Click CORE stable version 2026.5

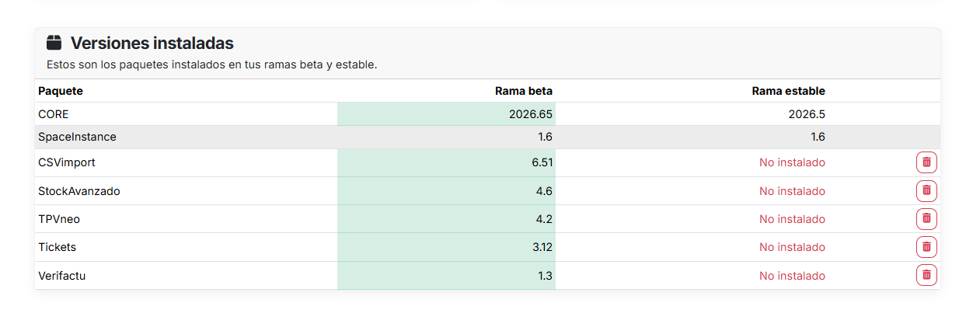807,114
